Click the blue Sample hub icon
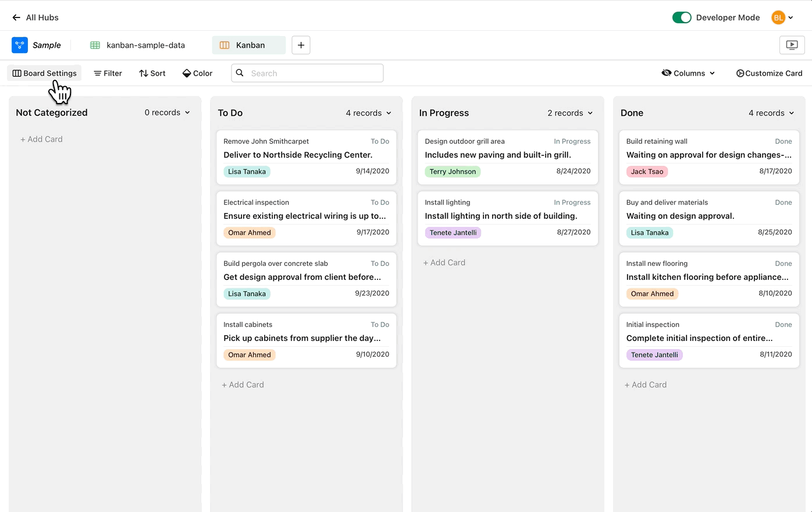This screenshot has width=812, height=512. [20, 45]
